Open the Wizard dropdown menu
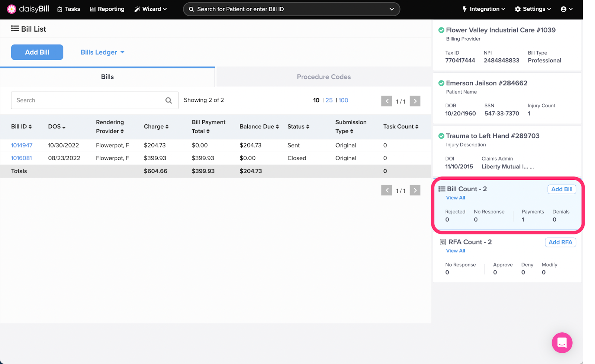Viewport: 595px width, 364px height. 151,9
